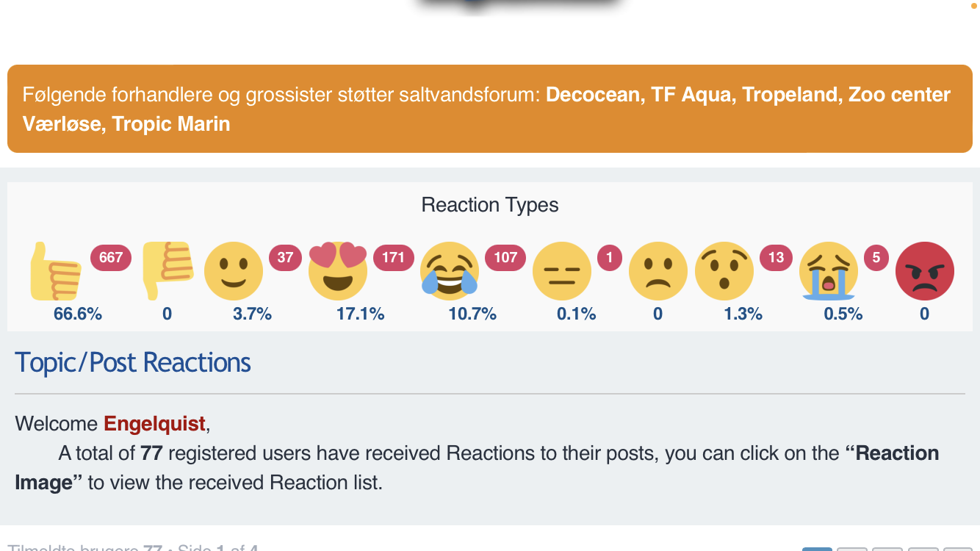The image size is (980, 551).
Task: Visit the Tropeland sponsor link
Action: click(790, 95)
